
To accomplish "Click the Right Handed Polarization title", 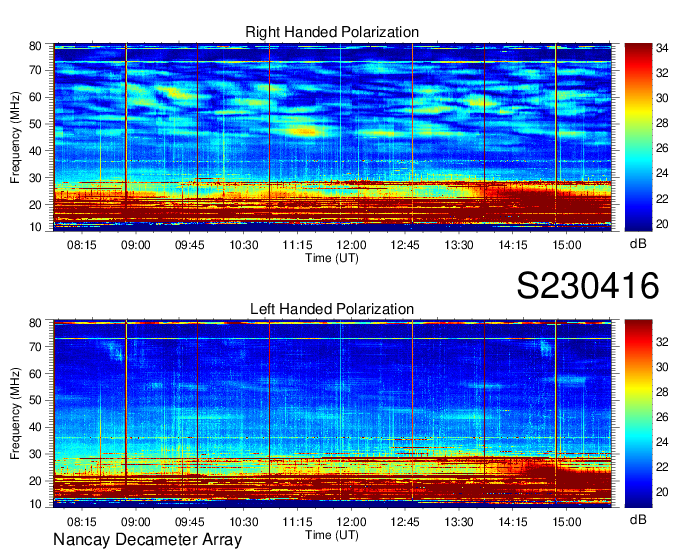I will (332, 32).
